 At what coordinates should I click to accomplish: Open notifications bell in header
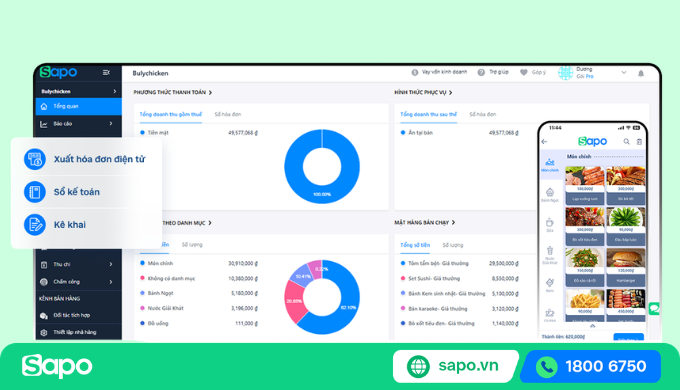tap(641, 73)
